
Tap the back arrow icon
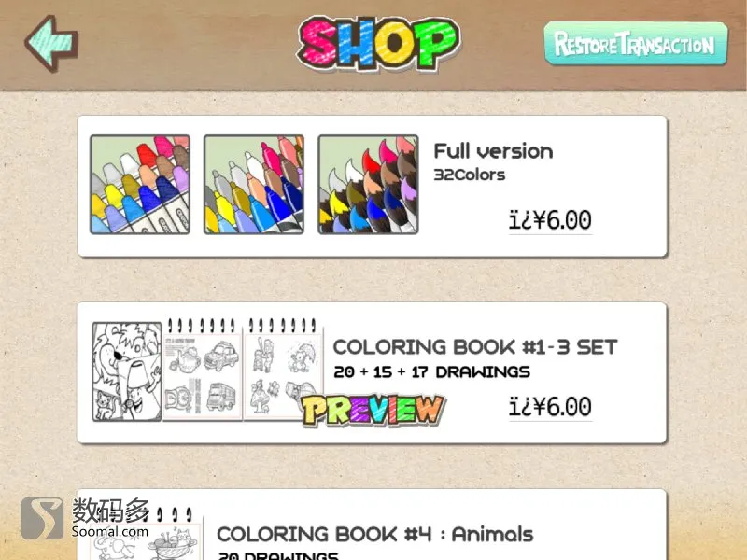coord(51,43)
